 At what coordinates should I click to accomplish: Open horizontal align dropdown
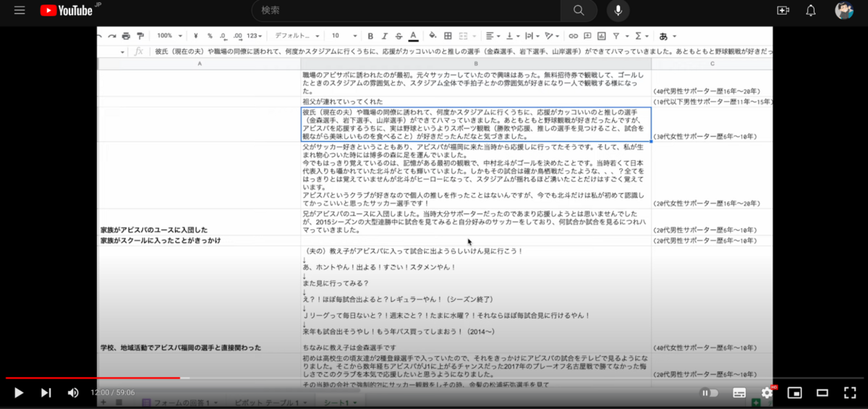(x=493, y=35)
